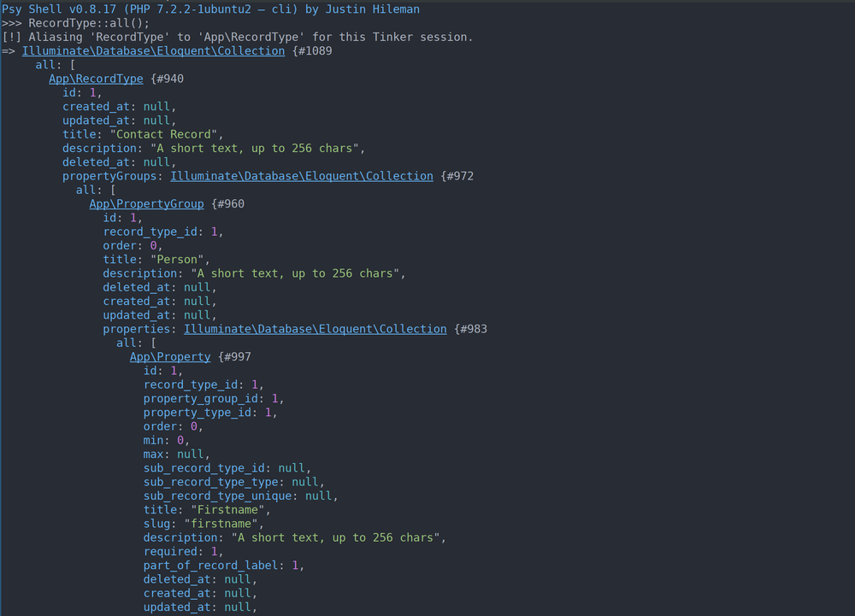Image resolution: width=855 pixels, height=616 pixels.
Task: Open the App\PropertyGroup class link
Action: (147, 203)
